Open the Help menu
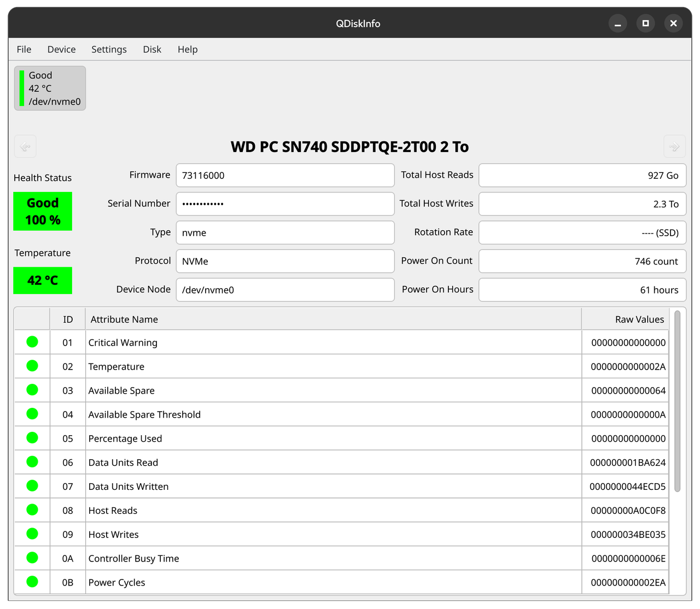 (188, 49)
